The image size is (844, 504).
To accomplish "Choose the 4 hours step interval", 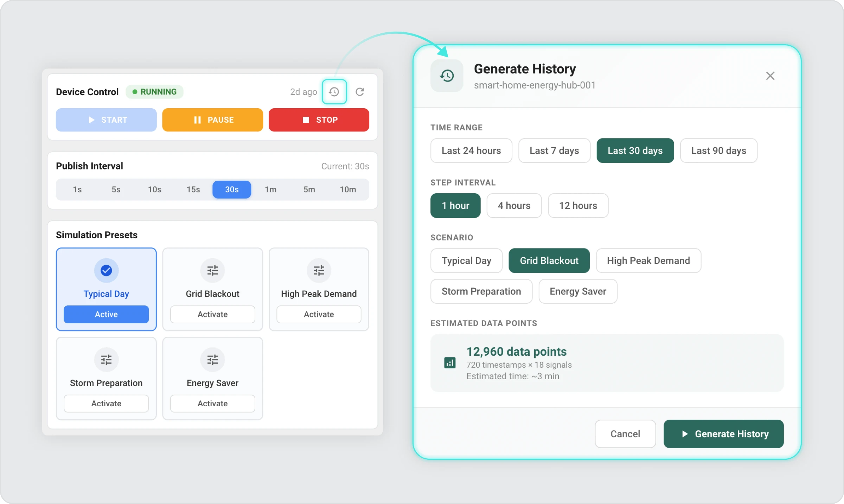I will point(514,206).
